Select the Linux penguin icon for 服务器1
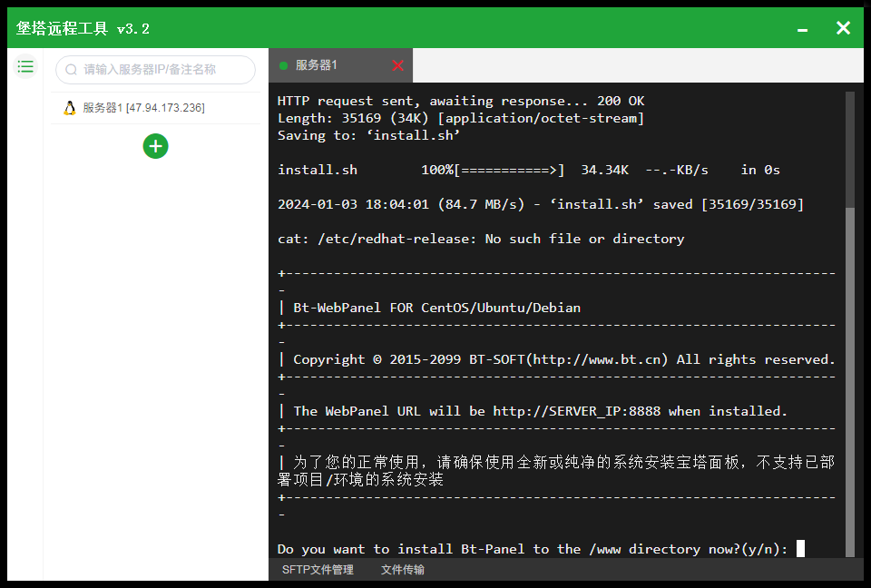 click(70, 108)
